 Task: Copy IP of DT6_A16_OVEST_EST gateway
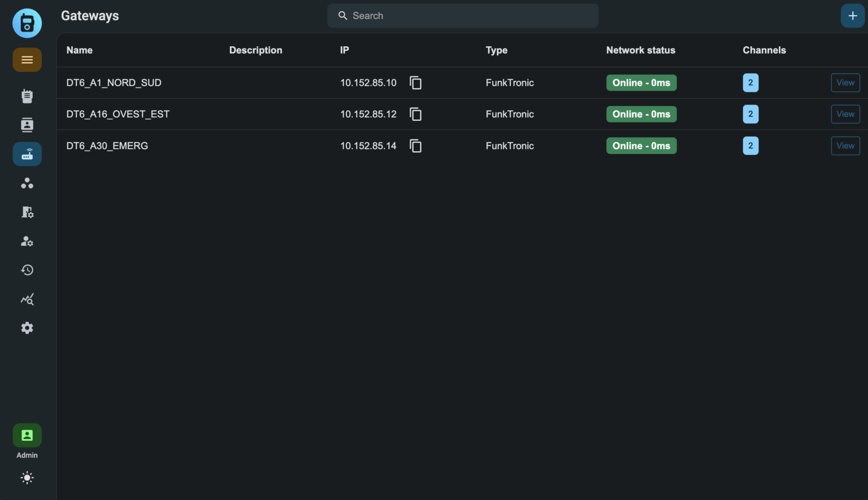(x=415, y=115)
